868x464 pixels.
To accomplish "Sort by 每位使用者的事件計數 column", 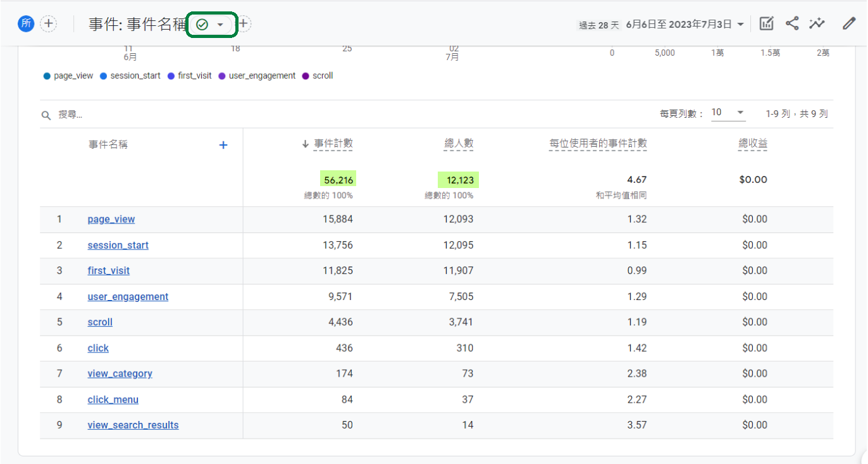I will pyautogui.click(x=598, y=144).
